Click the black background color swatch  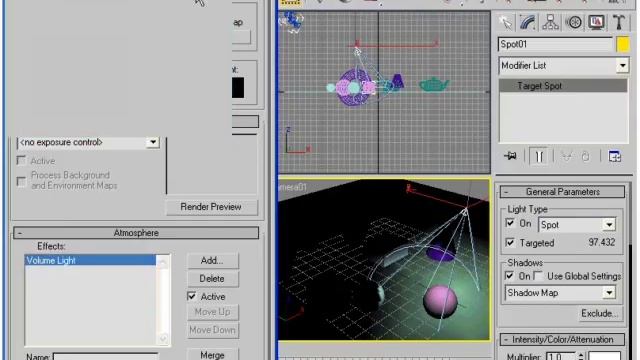(238, 88)
